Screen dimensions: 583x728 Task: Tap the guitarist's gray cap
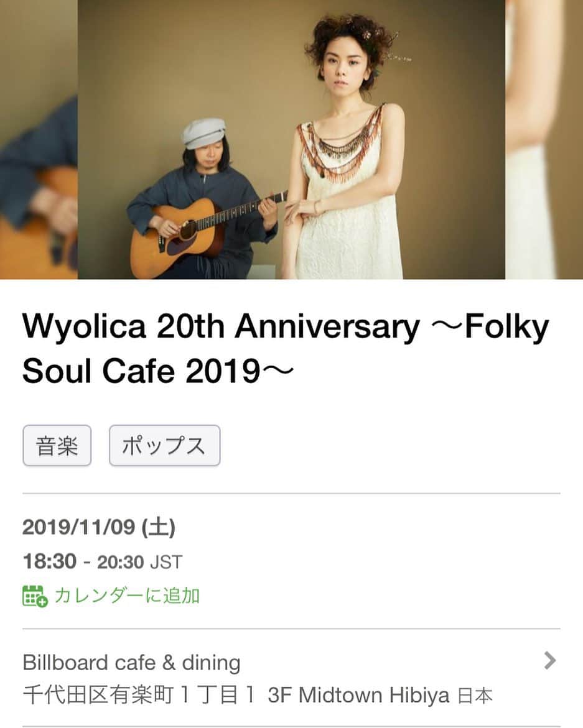(x=203, y=132)
